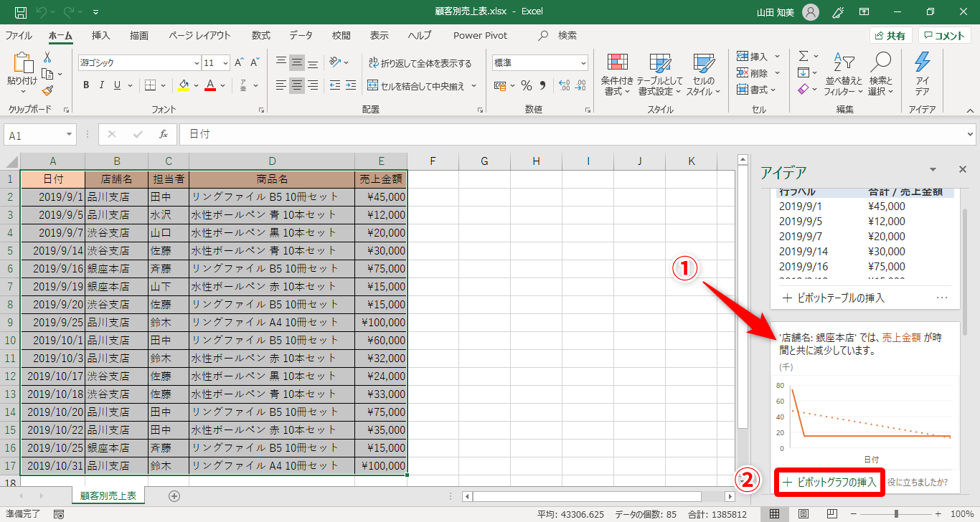Open the アイデア (Ideas) ribbon button
The height and width of the screenshot is (522, 980).
click(922, 73)
